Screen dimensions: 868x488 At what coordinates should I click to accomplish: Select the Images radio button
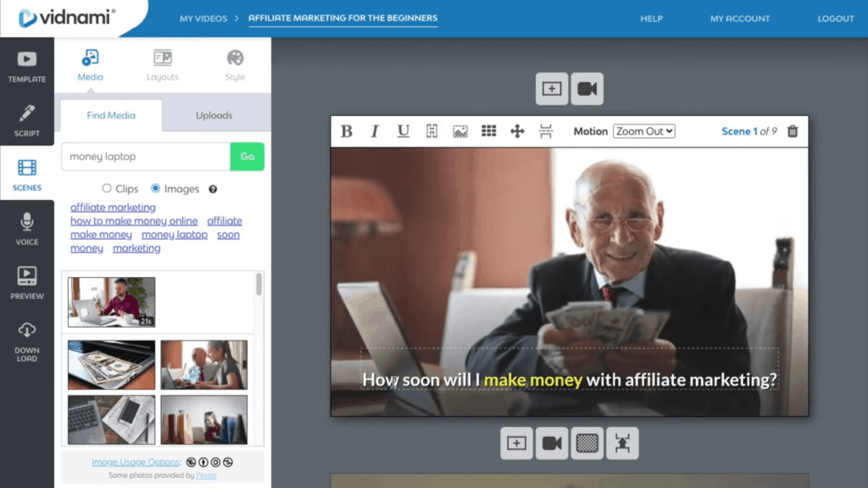156,189
